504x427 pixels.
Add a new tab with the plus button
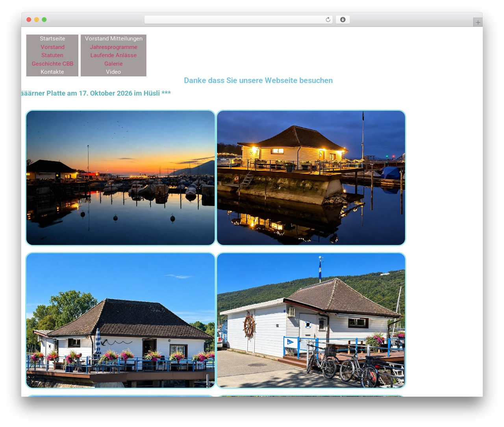coord(478,22)
